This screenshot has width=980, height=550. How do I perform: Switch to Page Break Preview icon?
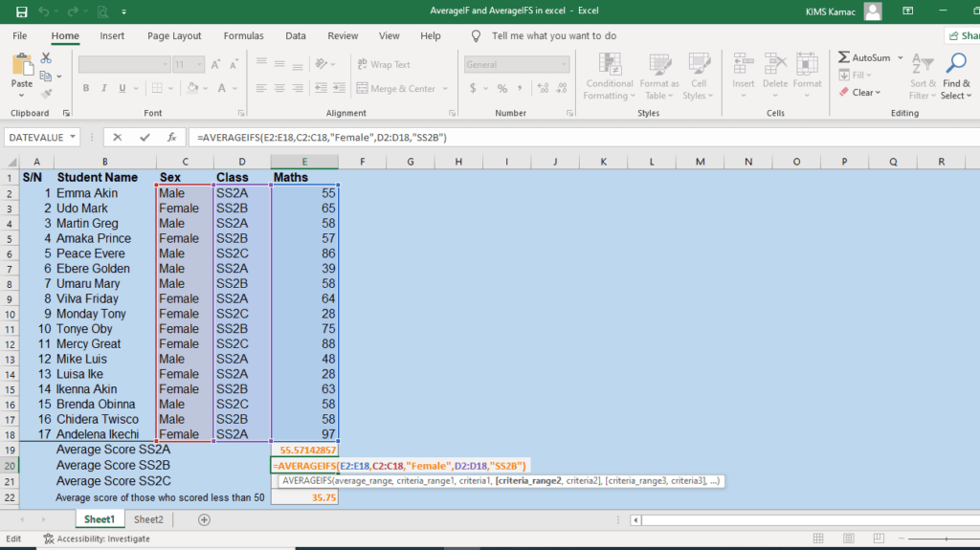[879, 539]
